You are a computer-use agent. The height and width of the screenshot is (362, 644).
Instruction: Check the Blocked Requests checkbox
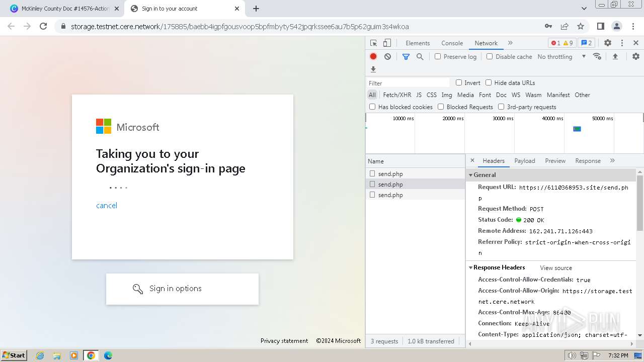click(441, 107)
